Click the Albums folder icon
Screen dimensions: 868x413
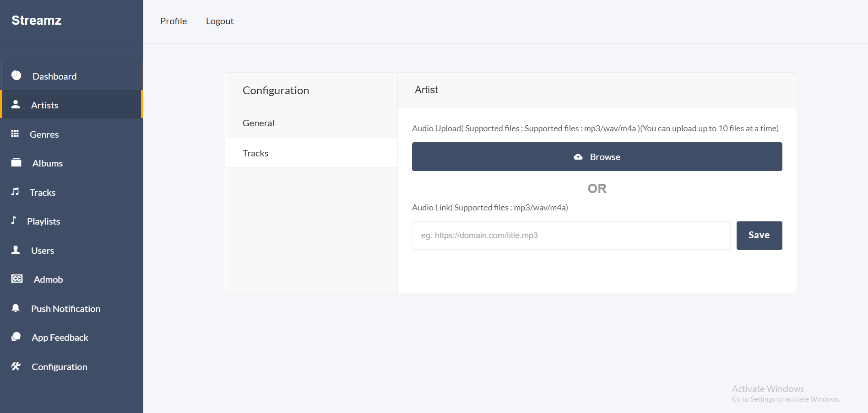tap(16, 162)
